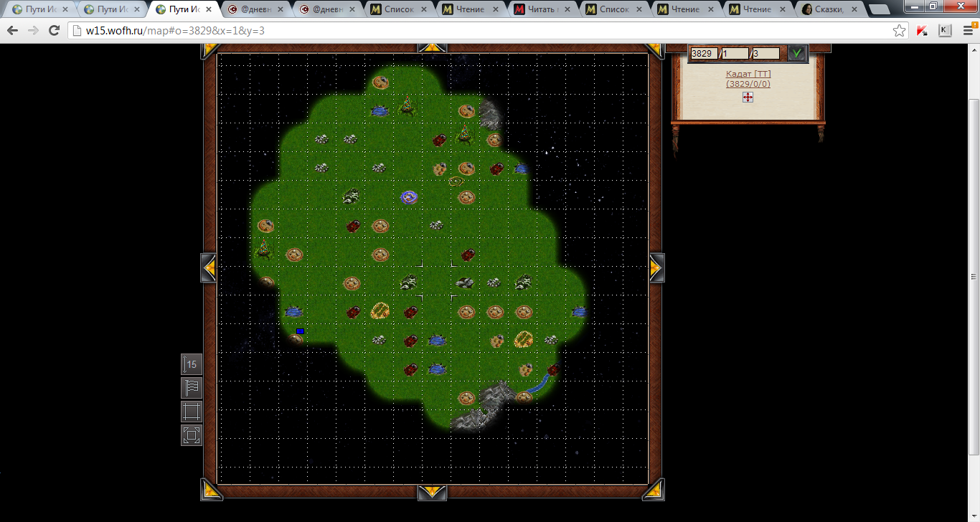This screenshot has width=980, height=522.
Task: Focus the first coordinate field showing 3829
Action: coord(704,54)
